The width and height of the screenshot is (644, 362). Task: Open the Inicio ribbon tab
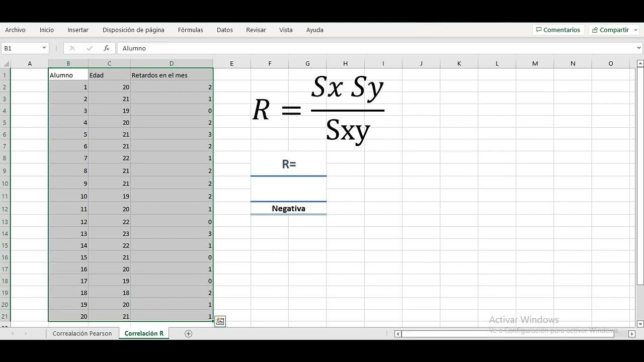click(x=47, y=30)
